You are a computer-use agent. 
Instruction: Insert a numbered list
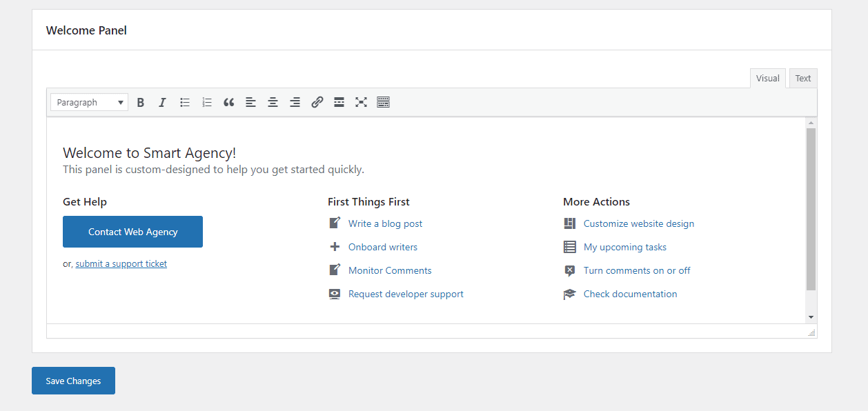click(207, 103)
